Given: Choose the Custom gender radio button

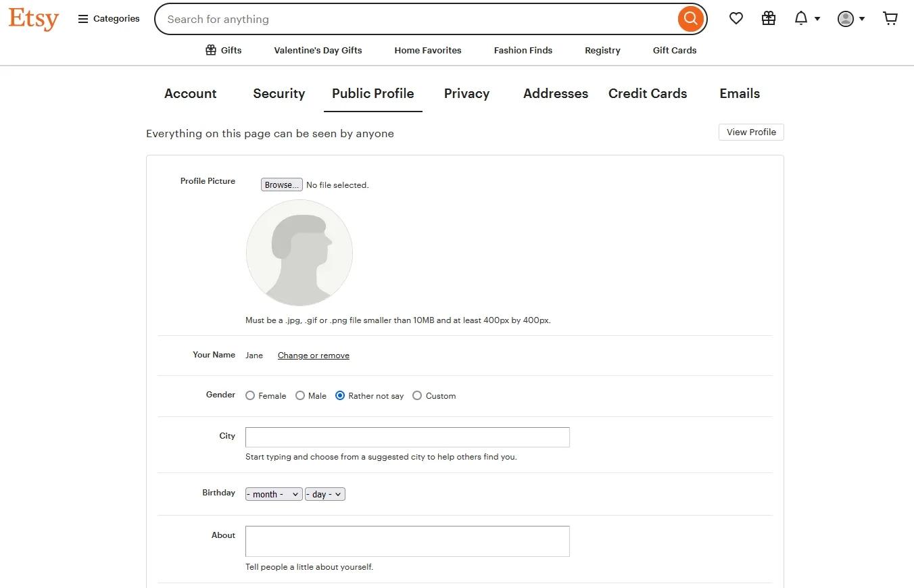Looking at the screenshot, I should pos(417,396).
